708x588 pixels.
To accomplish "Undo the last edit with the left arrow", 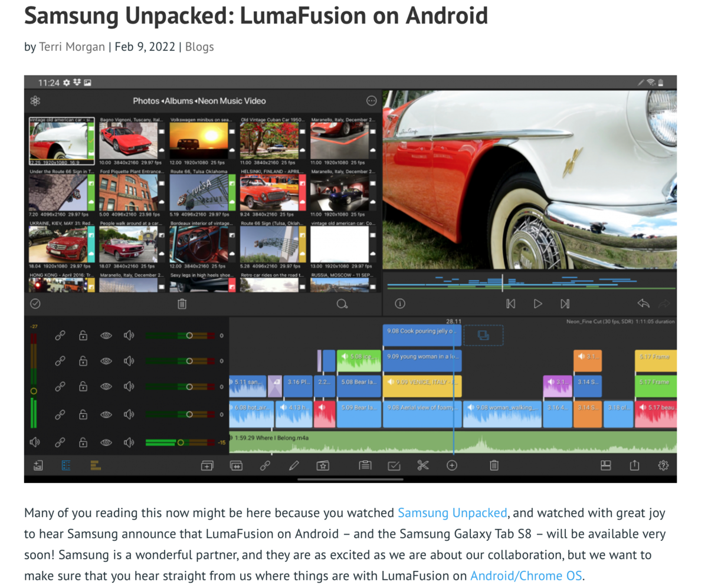I will pyautogui.click(x=643, y=304).
